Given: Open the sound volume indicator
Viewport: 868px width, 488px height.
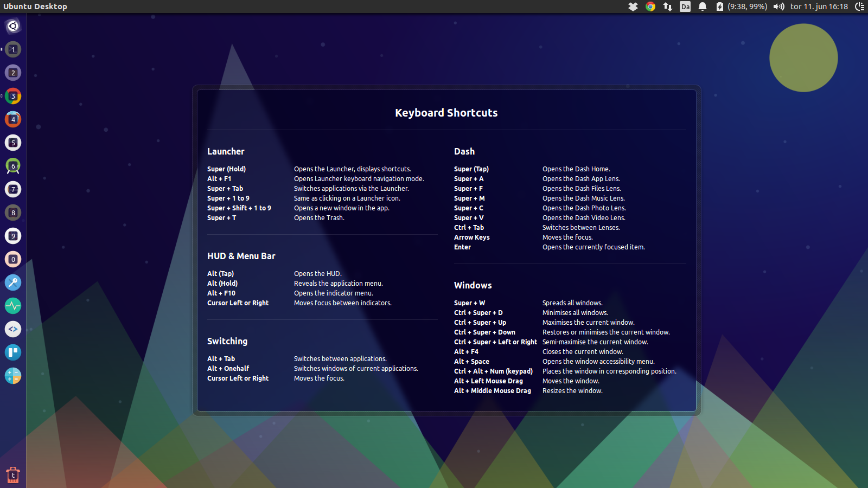Looking at the screenshot, I should pos(779,7).
